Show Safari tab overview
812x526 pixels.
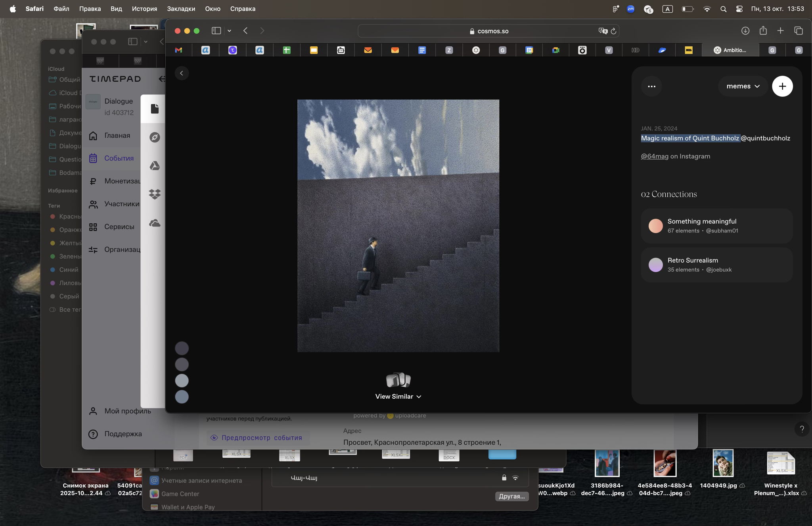(798, 31)
